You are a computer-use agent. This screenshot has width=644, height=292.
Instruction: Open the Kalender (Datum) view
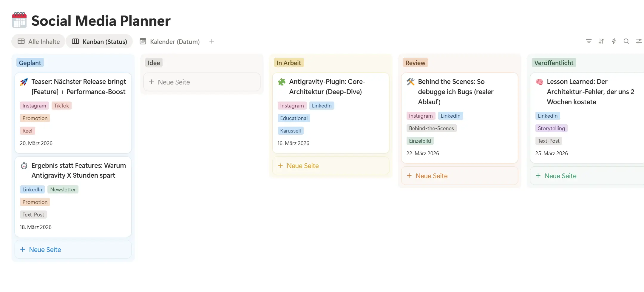[x=169, y=42]
